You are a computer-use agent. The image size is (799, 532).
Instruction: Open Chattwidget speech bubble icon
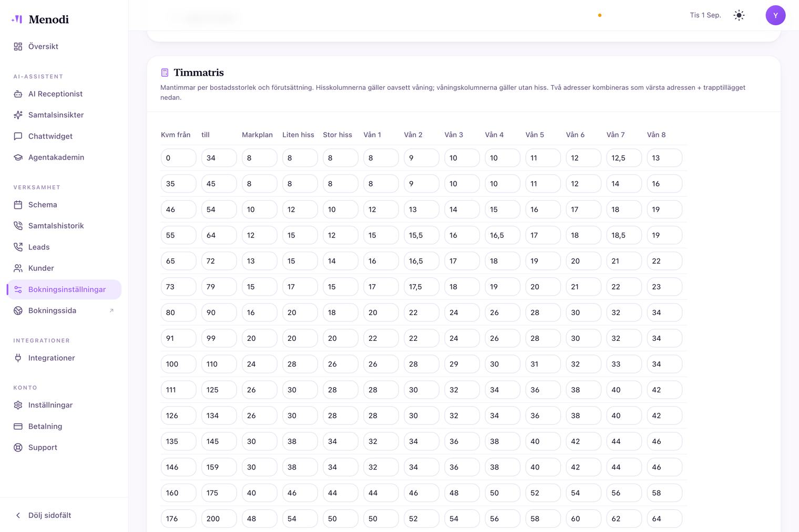18,137
